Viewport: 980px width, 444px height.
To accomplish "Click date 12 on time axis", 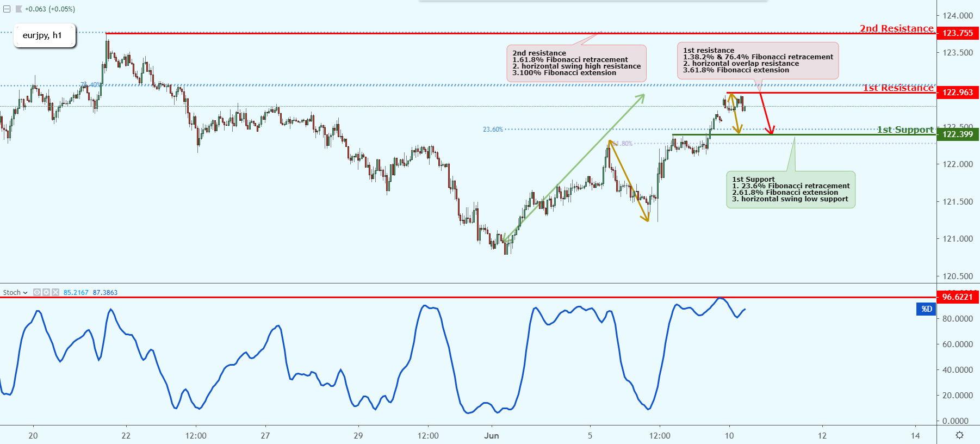I will [822, 436].
